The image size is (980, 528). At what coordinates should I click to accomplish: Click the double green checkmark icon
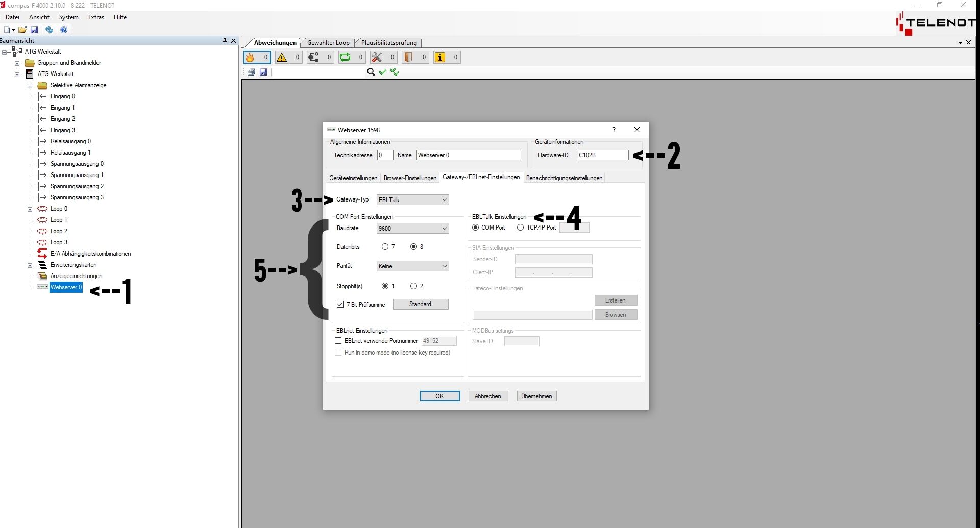[x=395, y=72]
